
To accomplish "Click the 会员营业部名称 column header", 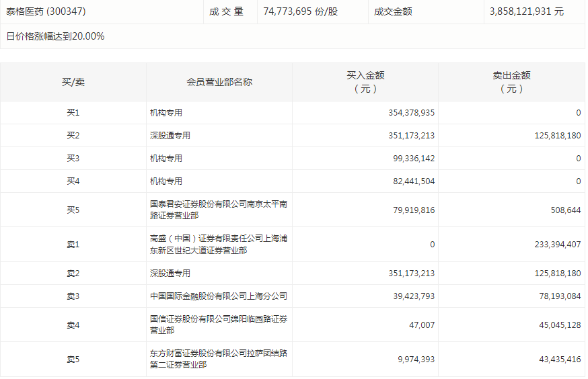I will (219, 82).
